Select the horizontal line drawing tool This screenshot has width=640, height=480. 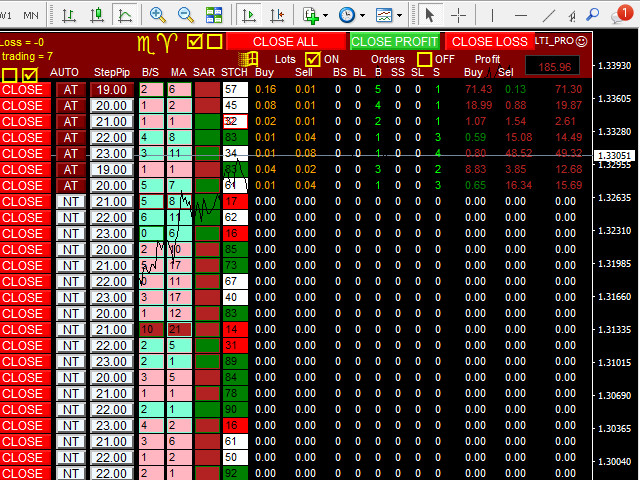[x=520, y=16]
